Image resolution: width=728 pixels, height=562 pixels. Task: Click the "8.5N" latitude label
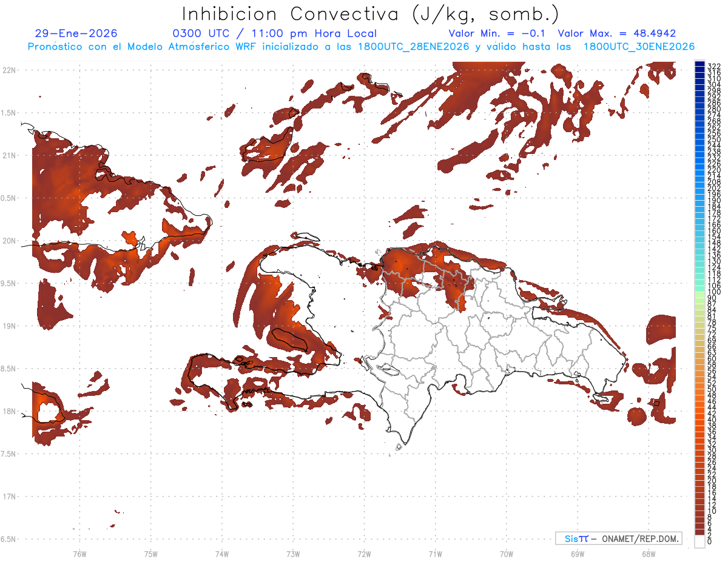9,369
